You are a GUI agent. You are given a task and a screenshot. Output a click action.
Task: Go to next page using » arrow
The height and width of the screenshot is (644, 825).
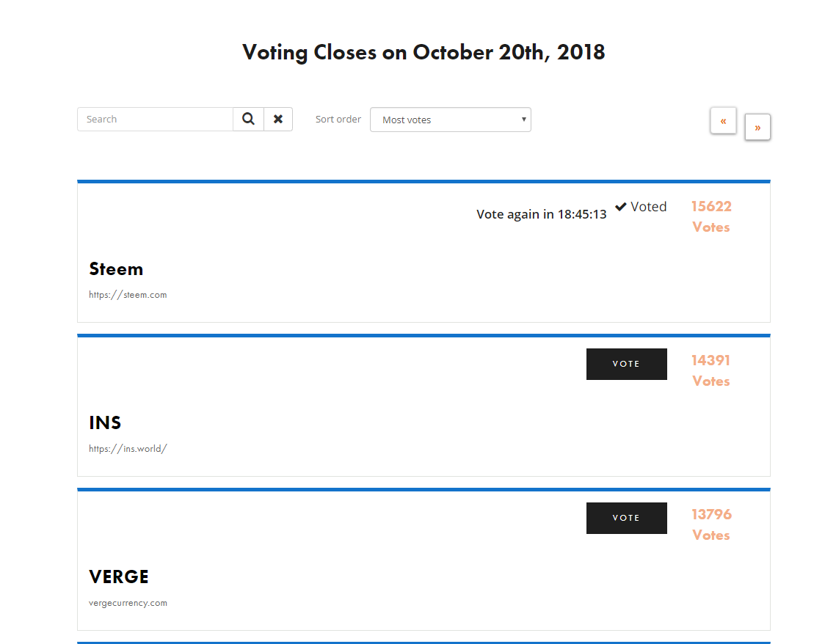tap(757, 127)
